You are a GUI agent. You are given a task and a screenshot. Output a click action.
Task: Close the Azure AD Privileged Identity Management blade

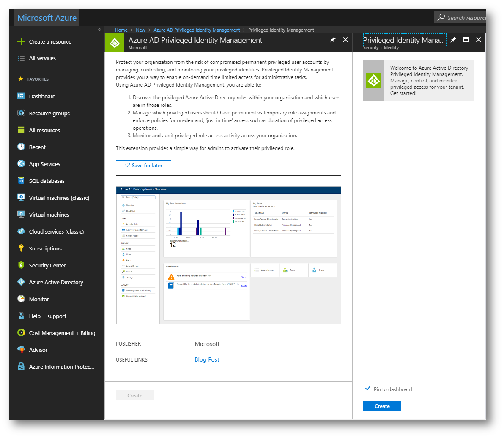[x=345, y=40]
